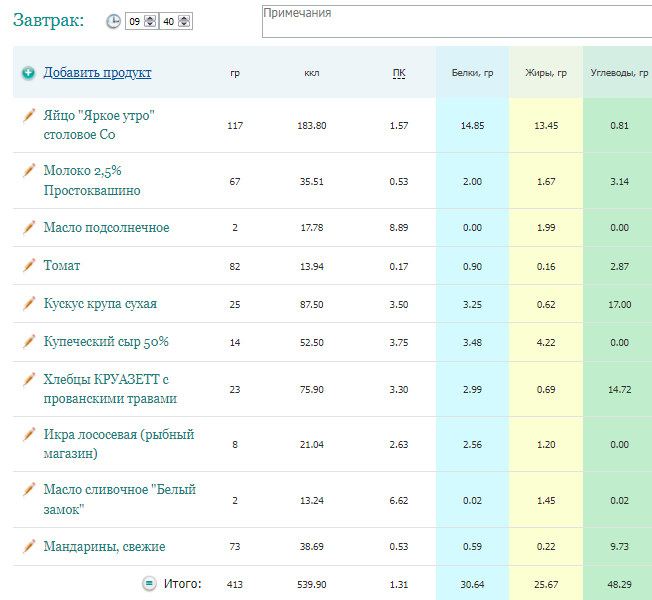Click the ПК column header

(x=399, y=73)
